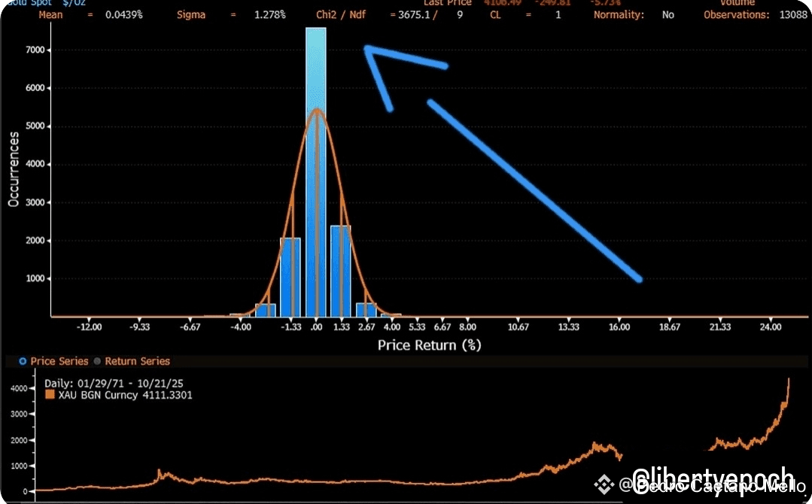812x504 pixels.
Task: Click the Observations label
Action: tap(737, 15)
